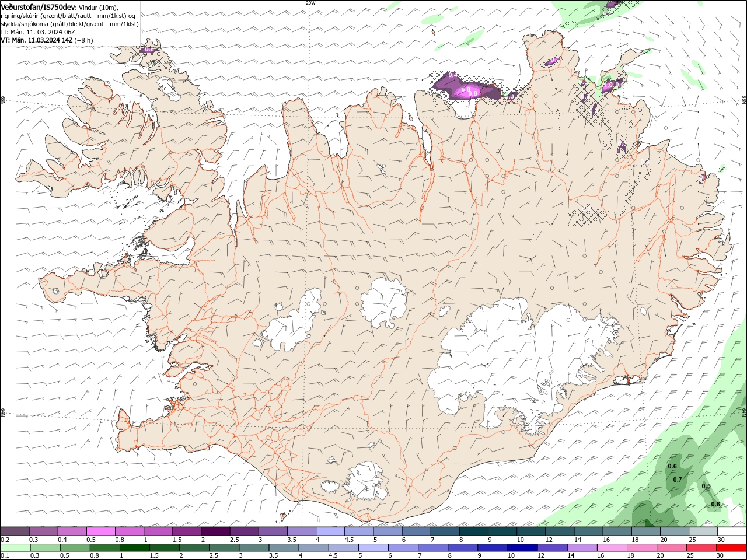This screenshot has width=747, height=560.
Task: Click the 'slydda/snjókoma' legend description line
Action: (x=69, y=24)
